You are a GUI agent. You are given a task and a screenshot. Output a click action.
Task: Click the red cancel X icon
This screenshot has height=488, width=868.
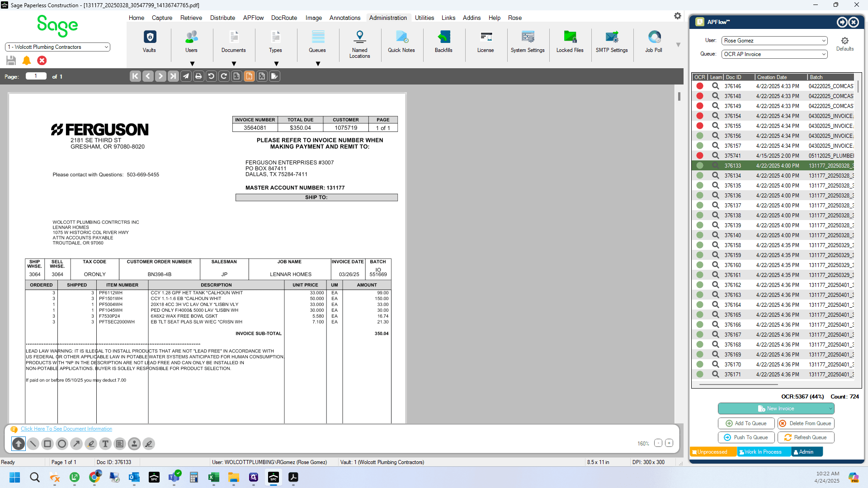pos(42,60)
